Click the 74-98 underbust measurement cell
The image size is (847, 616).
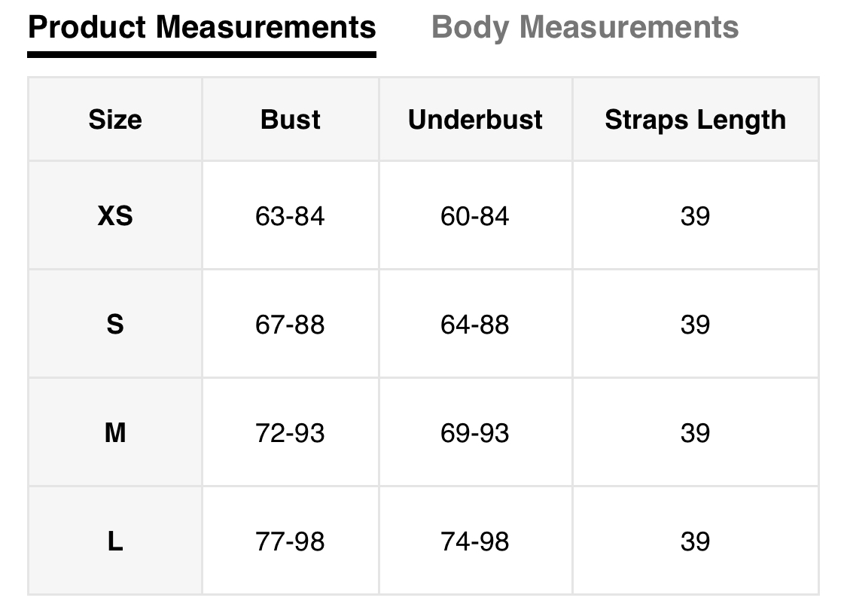pos(475,541)
